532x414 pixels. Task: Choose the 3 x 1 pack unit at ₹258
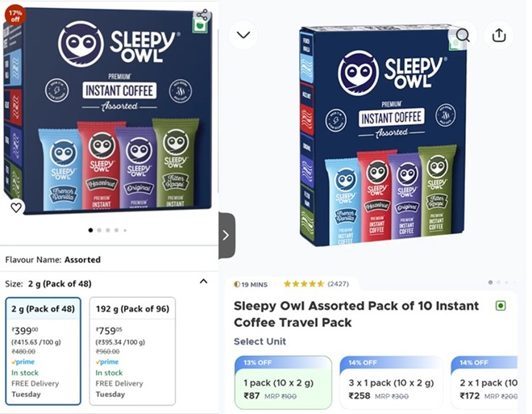pyautogui.click(x=391, y=382)
